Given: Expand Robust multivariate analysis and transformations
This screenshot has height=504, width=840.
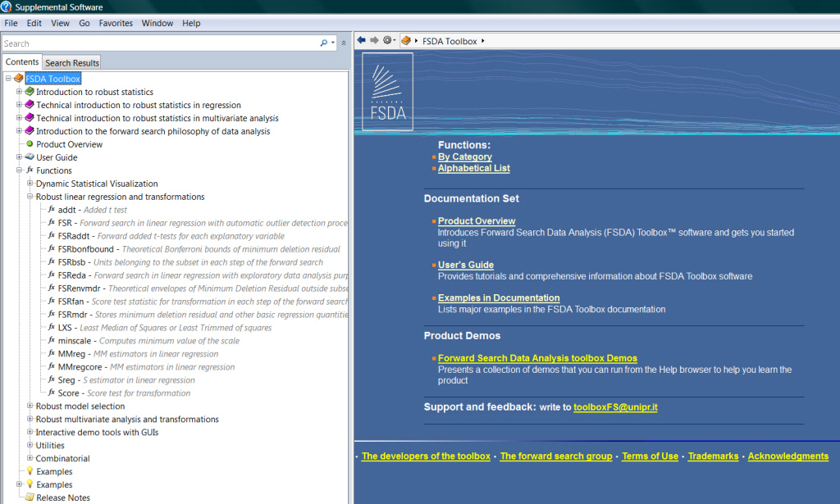Looking at the screenshot, I should point(30,419).
